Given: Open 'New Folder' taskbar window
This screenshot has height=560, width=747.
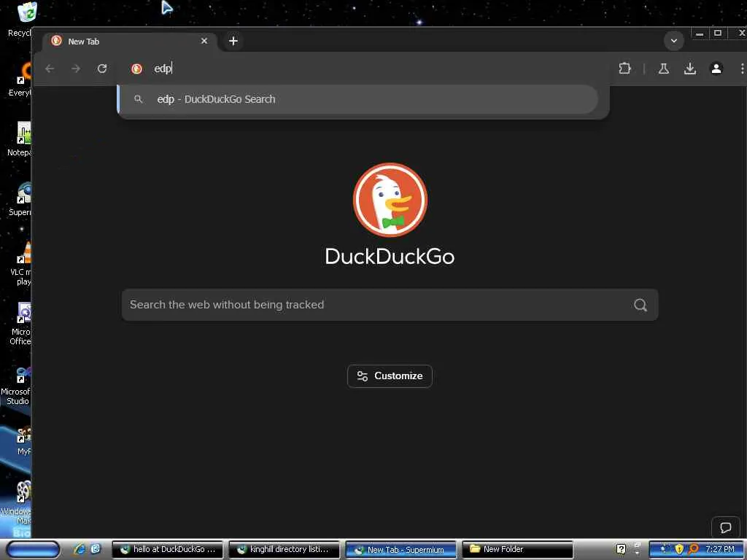Looking at the screenshot, I should point(517,549).
